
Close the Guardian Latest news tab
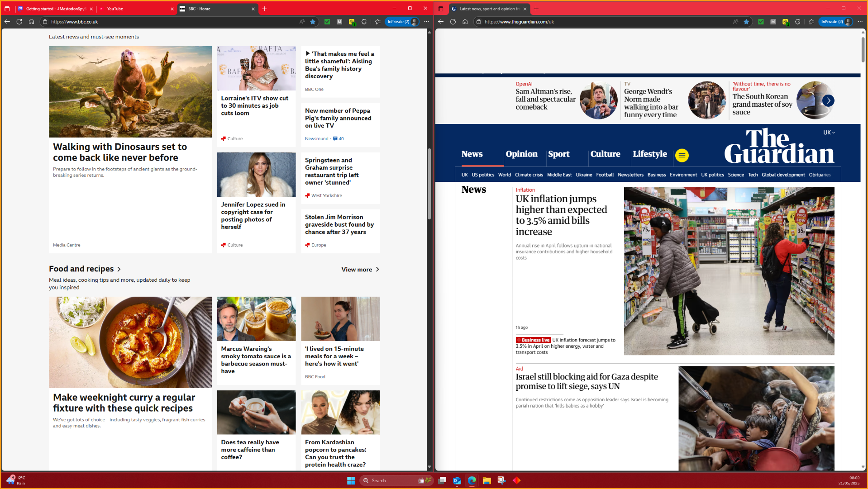pyautogui.click(x=525, y=9)
